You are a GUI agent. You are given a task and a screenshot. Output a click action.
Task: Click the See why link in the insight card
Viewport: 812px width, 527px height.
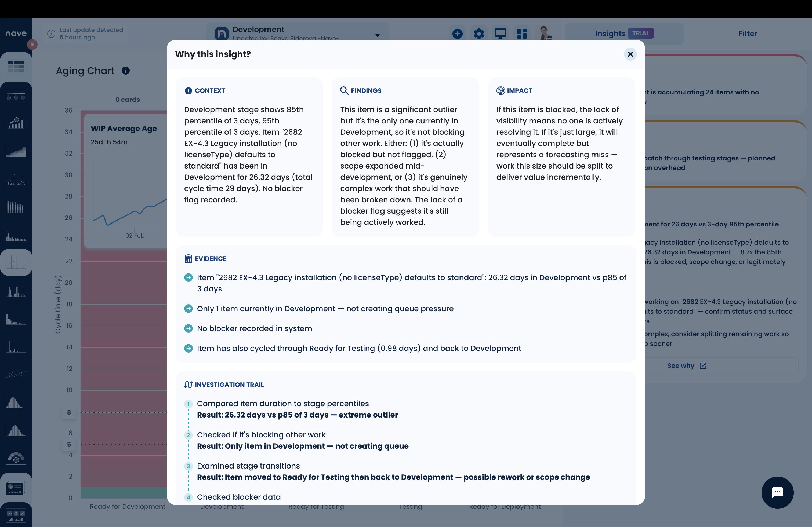pos(686,365)
